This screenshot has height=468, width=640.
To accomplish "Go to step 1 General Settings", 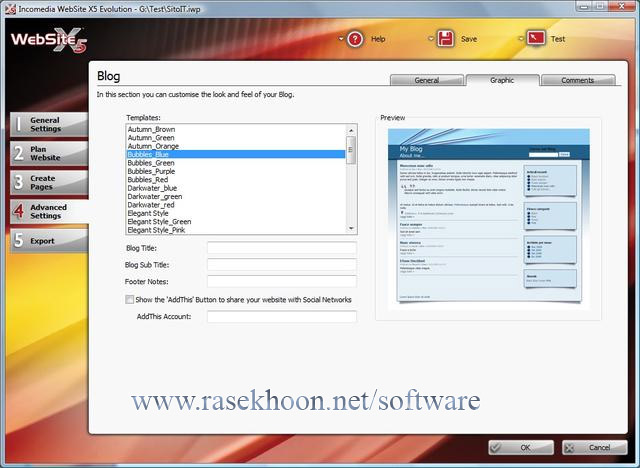I will [49, 124].
